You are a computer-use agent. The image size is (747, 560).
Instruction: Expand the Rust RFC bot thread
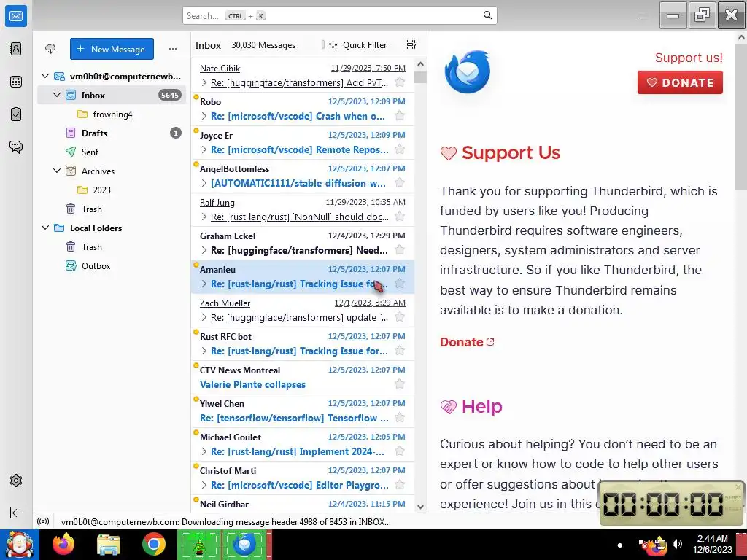pos(204,351)
